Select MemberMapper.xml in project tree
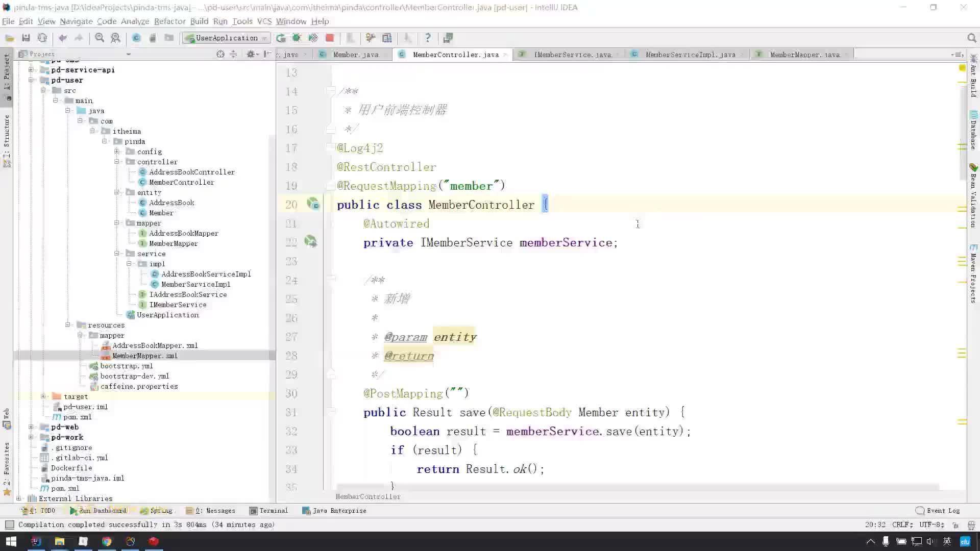The width and height of the screenshot is (980, 551). point(144,356)
